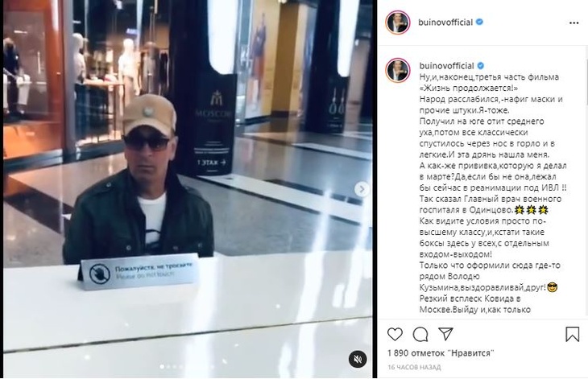Viewport: 588px width, 379px height.
Task: Go to the next carousel slide arrow
Action: tap(362, 189)
